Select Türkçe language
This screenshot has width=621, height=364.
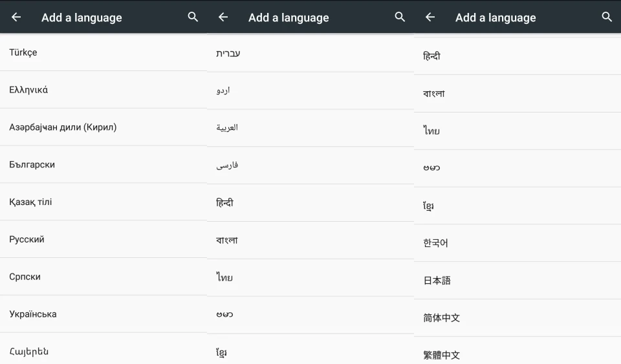click(x=103, y=52)
